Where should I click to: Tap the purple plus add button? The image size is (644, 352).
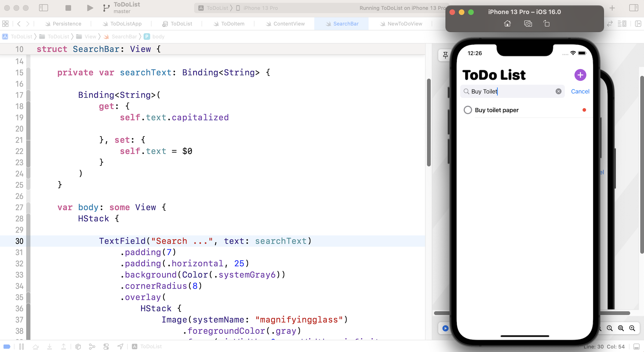pyautogui.click(x=580, y=75)
